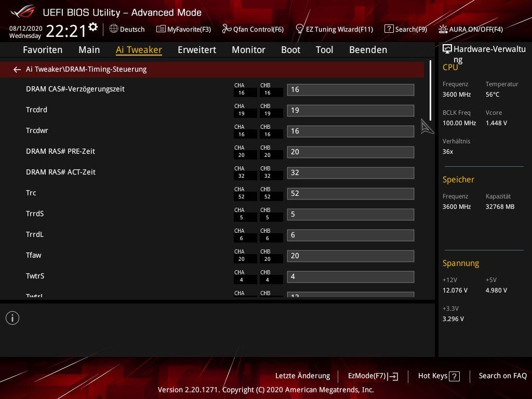532x399 pixels.
Task: Click the TwtrS label
Action: pos(35,276)
